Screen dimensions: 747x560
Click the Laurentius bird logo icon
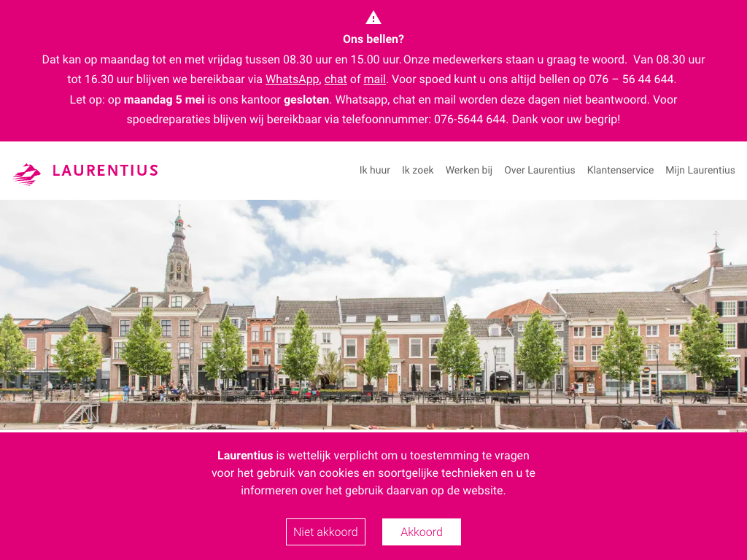pyautogui.click(x=27, y=174)
